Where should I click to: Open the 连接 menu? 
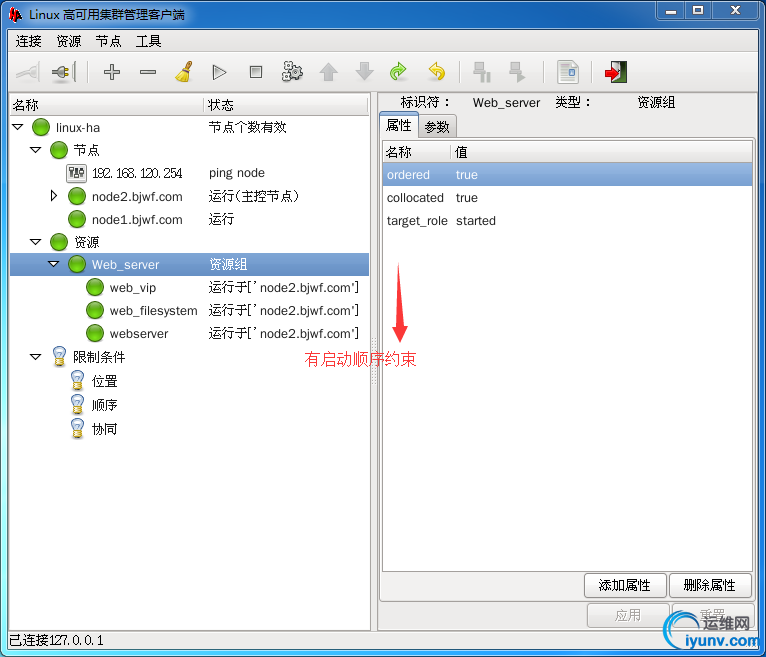[x=28, y=41]
